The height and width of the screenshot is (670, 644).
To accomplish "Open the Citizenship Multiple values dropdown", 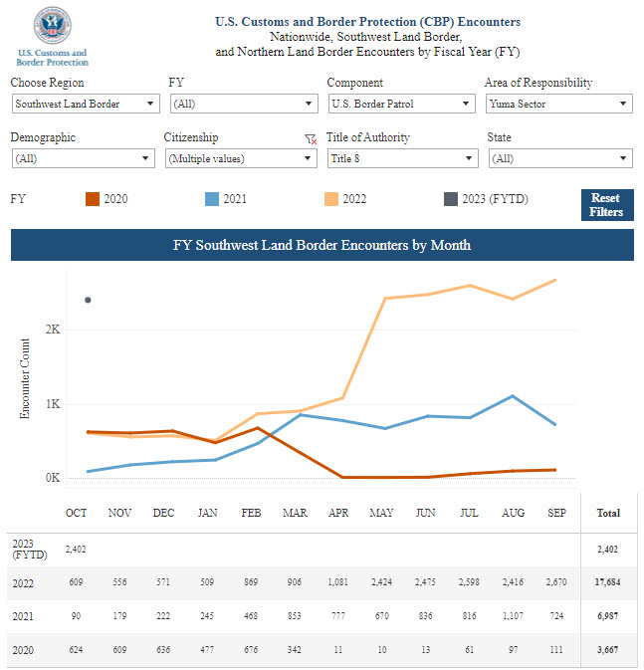I will (240, 158).
